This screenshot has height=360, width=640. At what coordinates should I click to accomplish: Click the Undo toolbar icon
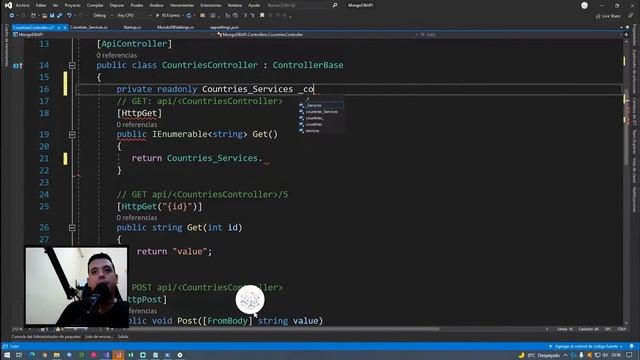pyautogui.click(x=69, y=16)
